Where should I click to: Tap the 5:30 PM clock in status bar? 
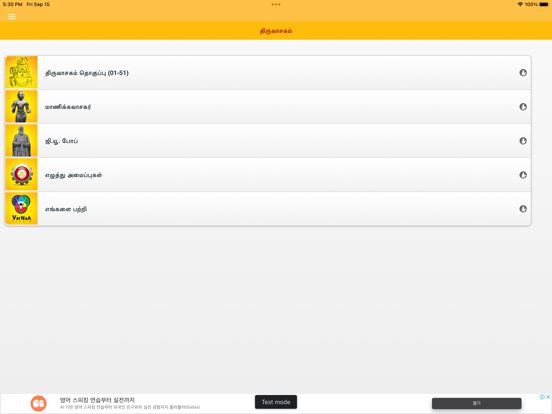[x=12, y=5]
